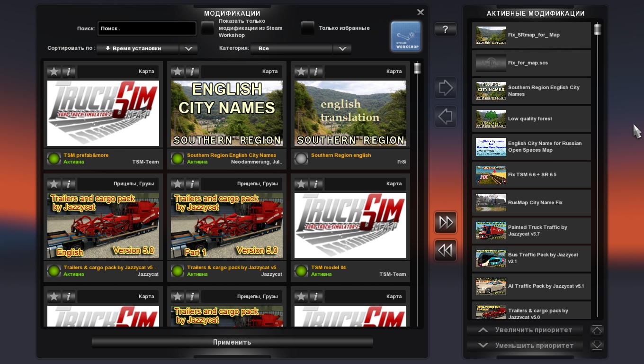Viewport: 644px width, 364px height.
Task: Show info for Southern Region English City Names
Action: coord(192,72)
